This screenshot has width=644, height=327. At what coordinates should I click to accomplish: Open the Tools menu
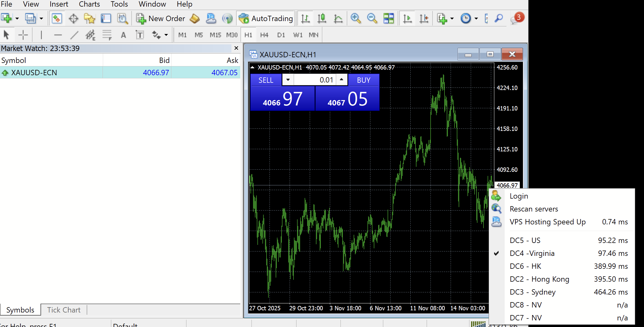(x=119, y=4)
